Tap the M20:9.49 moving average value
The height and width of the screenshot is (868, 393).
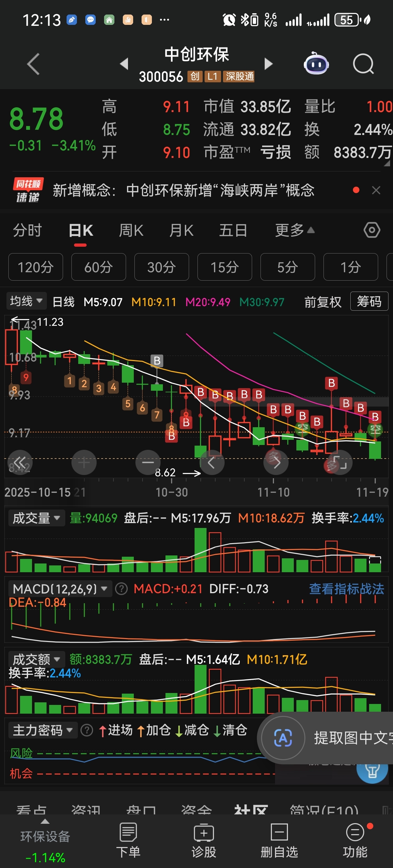[x=208, y=302]
